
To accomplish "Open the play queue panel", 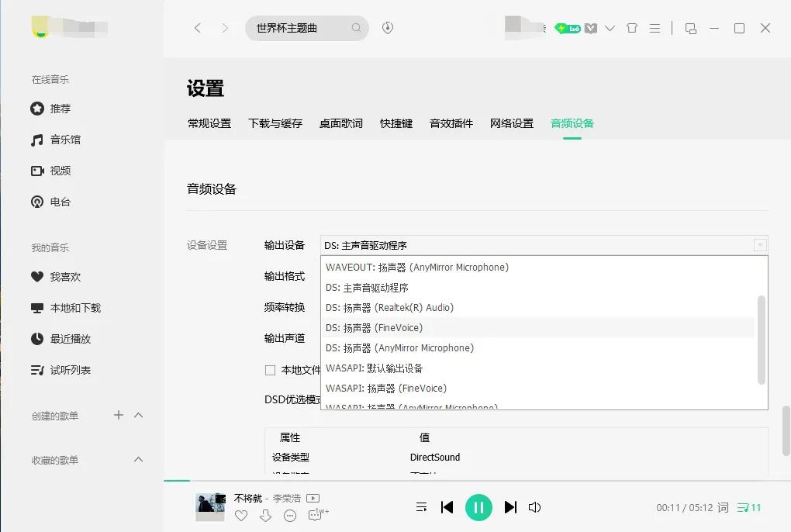I will click(x=421, y=507).
